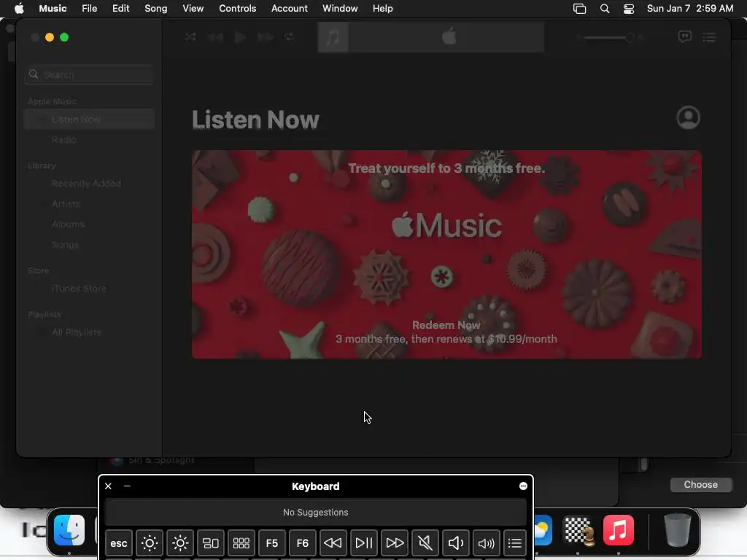Click the rewind key on Keyboard viewer
This screenshot has height=560, width=747.
coord(333,542)
